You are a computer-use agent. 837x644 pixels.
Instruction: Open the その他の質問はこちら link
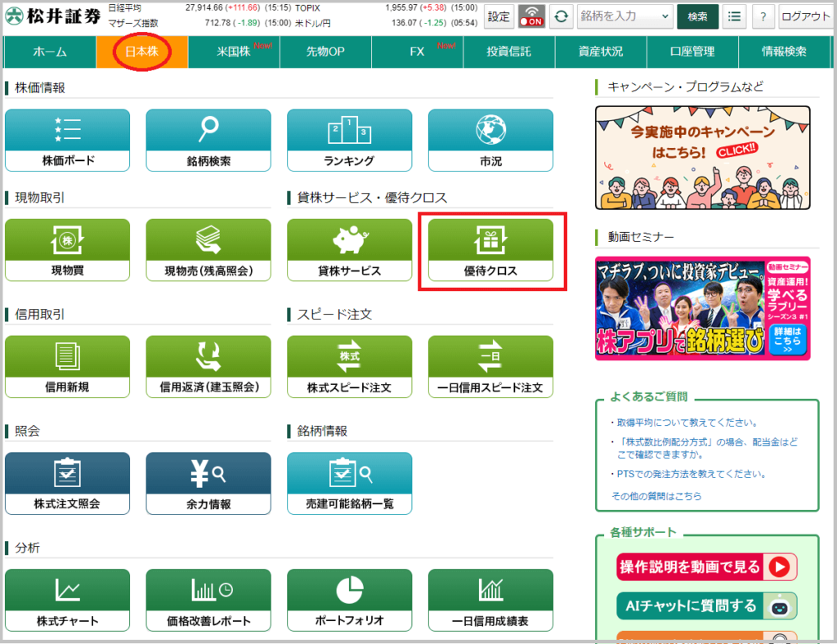click(656, 496)
